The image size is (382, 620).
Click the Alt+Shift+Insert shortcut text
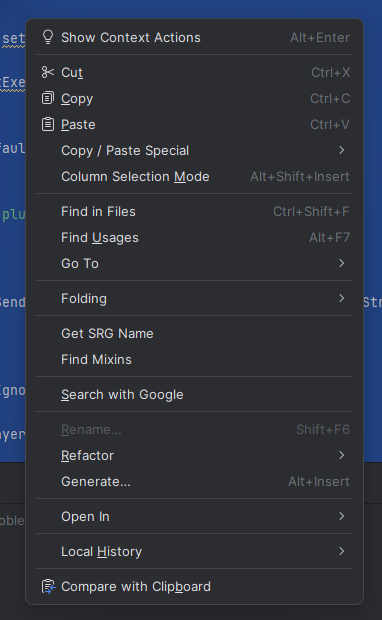tap(300, 176)
